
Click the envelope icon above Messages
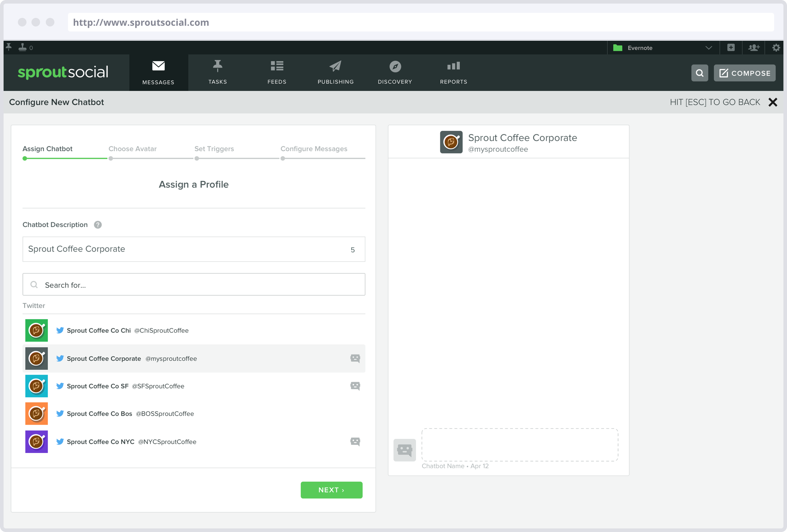(x=158, y=66)
